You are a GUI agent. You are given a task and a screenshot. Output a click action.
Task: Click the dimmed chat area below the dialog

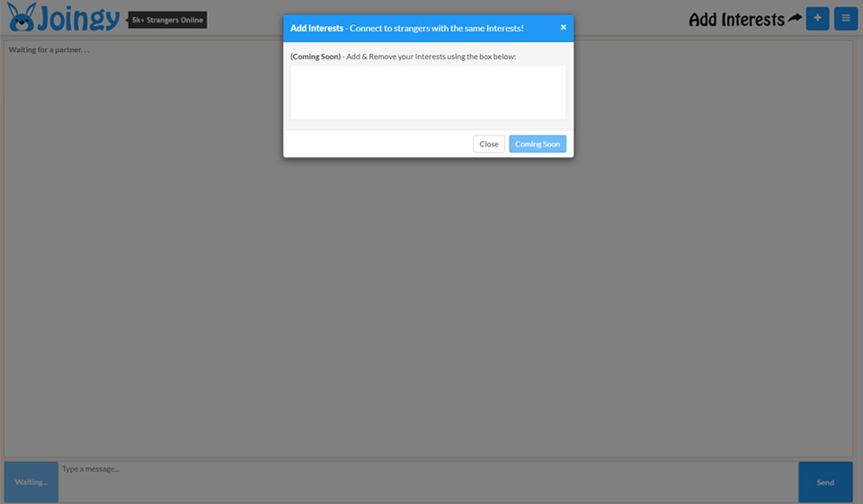pyautogui.click(x=428, y=305)
